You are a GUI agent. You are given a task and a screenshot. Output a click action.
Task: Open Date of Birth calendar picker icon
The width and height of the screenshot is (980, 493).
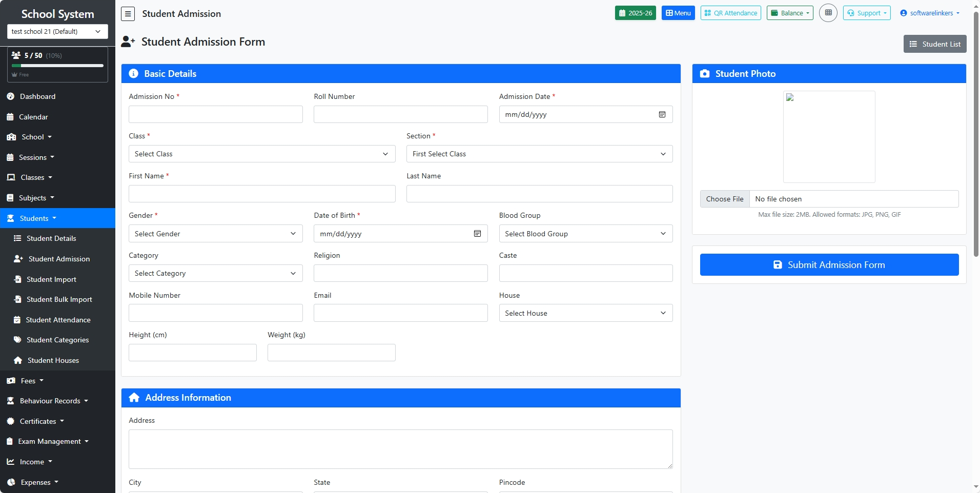[477, 234]
